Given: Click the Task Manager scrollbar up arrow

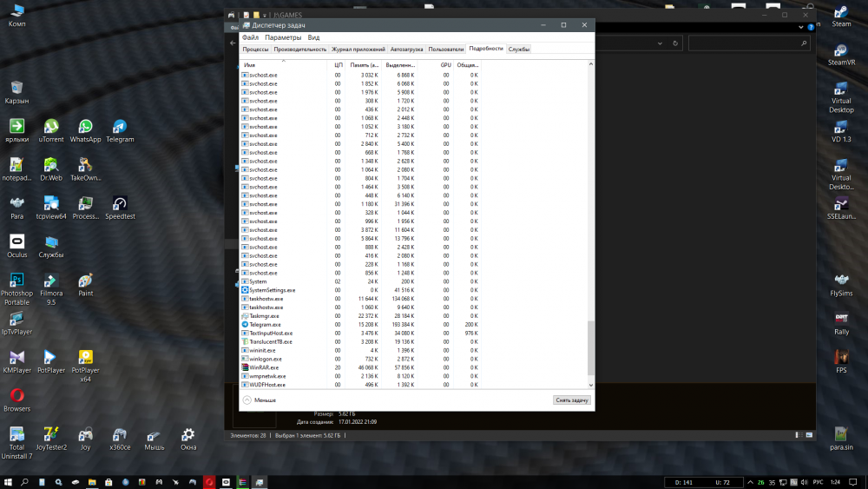Looking at the screenshot, I should coord(590,64).
